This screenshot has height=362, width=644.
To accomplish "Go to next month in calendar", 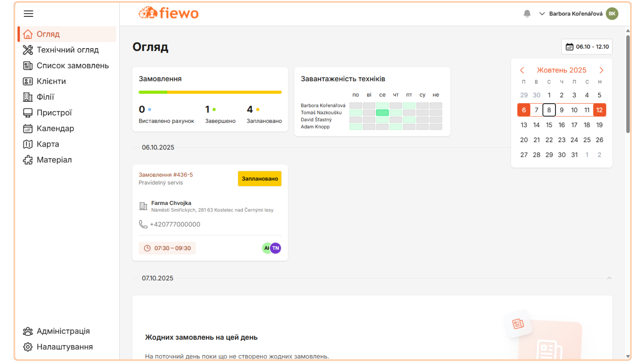I will tap(601, 70).
